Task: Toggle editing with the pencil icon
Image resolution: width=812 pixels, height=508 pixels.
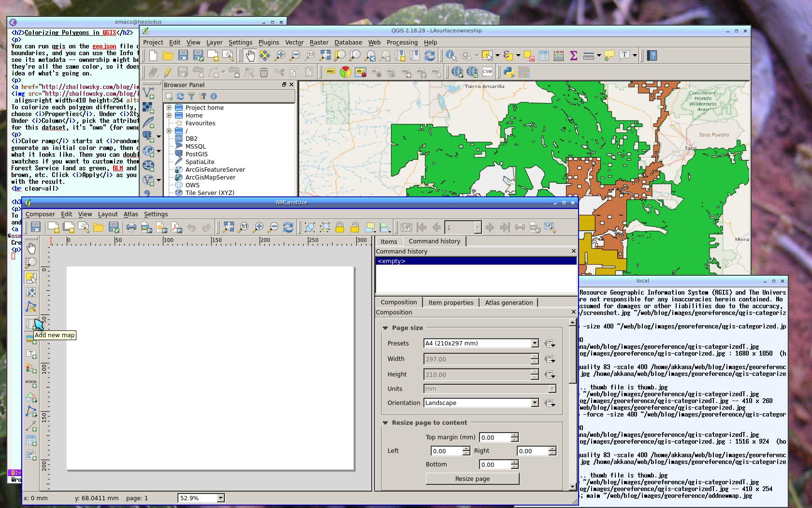Action: tap(168, 72)
